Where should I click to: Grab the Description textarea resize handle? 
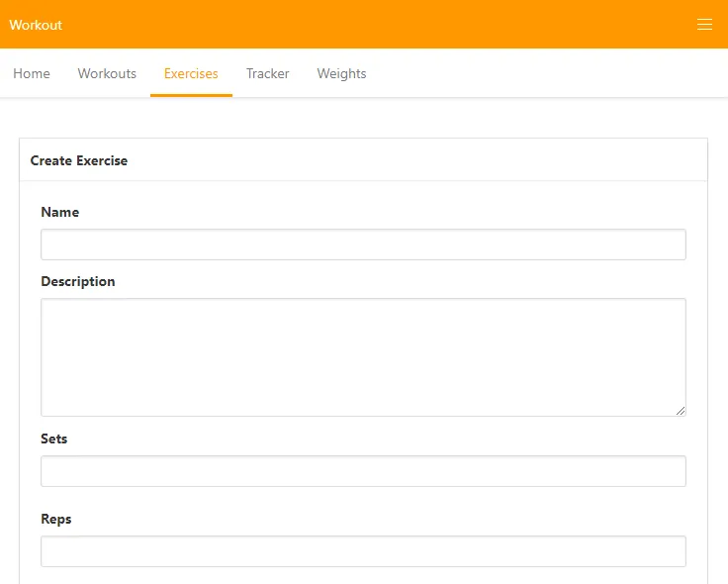pyautogui.click(x=681, y=411)
